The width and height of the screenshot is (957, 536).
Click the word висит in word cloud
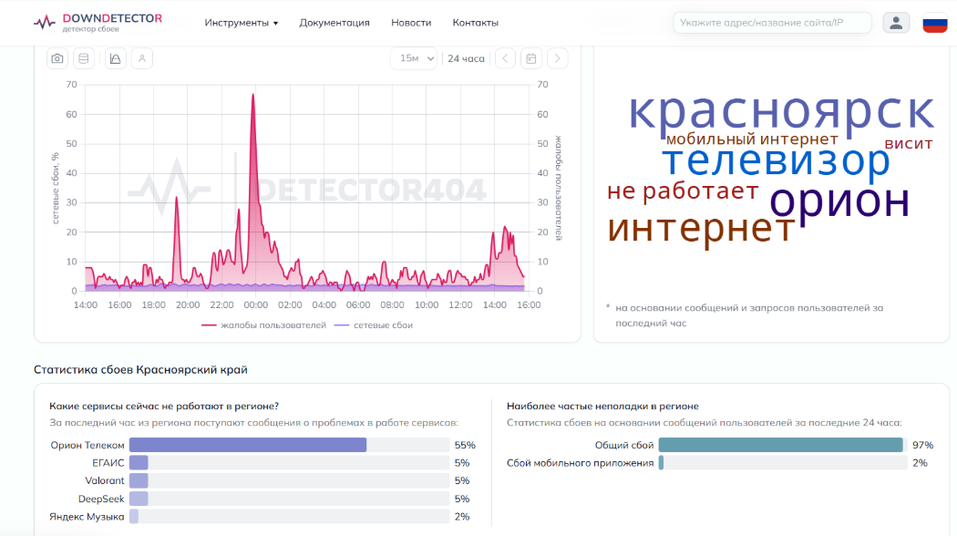(908, 144)
